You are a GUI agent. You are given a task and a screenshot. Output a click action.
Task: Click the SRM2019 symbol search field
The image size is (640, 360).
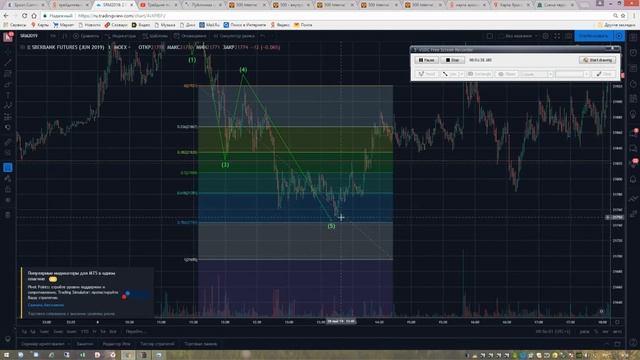[29, 36]
